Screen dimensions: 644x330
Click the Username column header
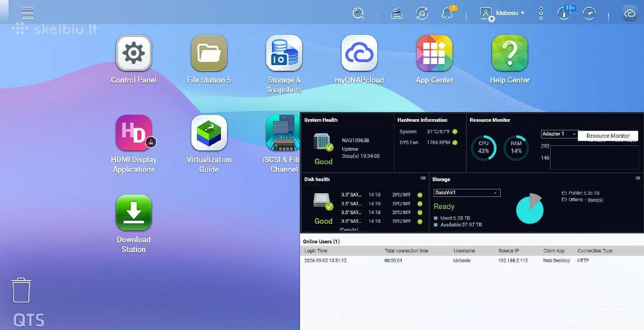click(464, 251)
